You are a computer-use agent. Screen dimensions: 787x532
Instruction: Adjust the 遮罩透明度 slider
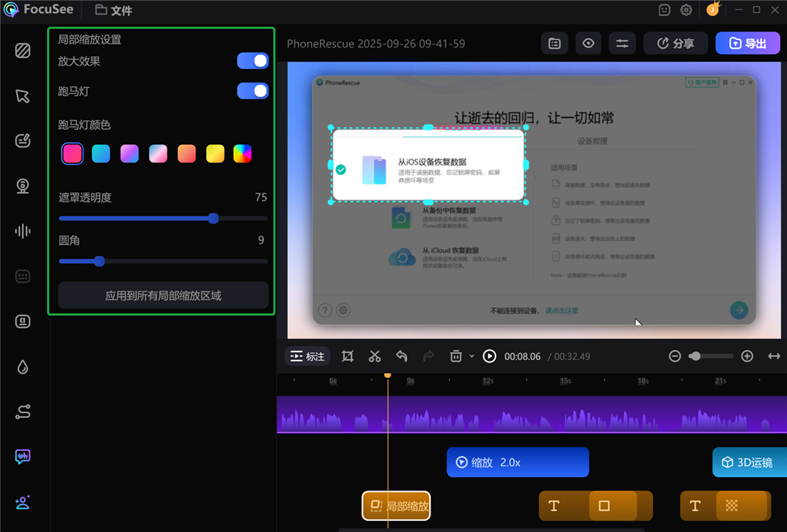[163, 219]
